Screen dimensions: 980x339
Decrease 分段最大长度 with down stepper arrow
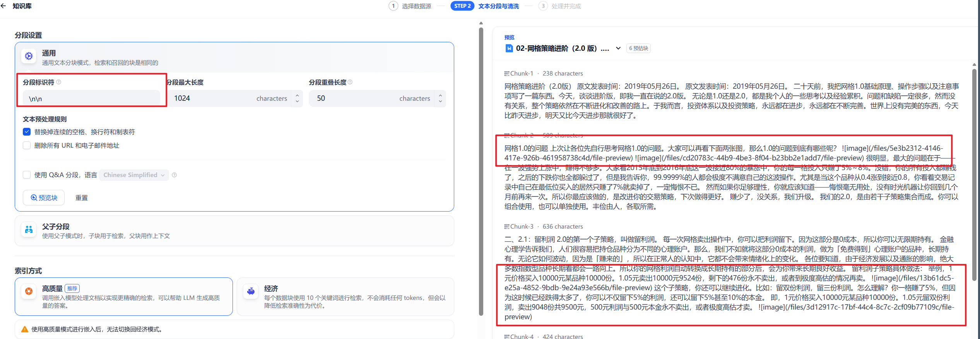(297, 102)
